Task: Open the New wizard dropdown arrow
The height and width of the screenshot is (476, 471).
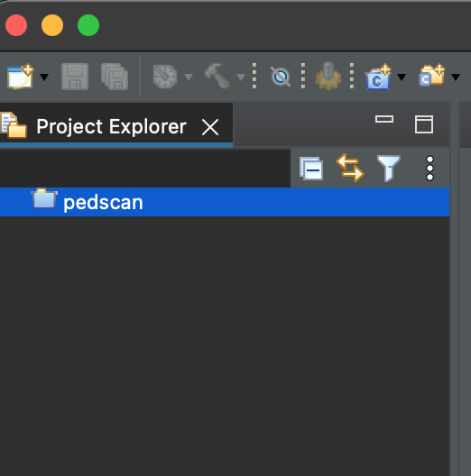Action: tap(44, 78)
